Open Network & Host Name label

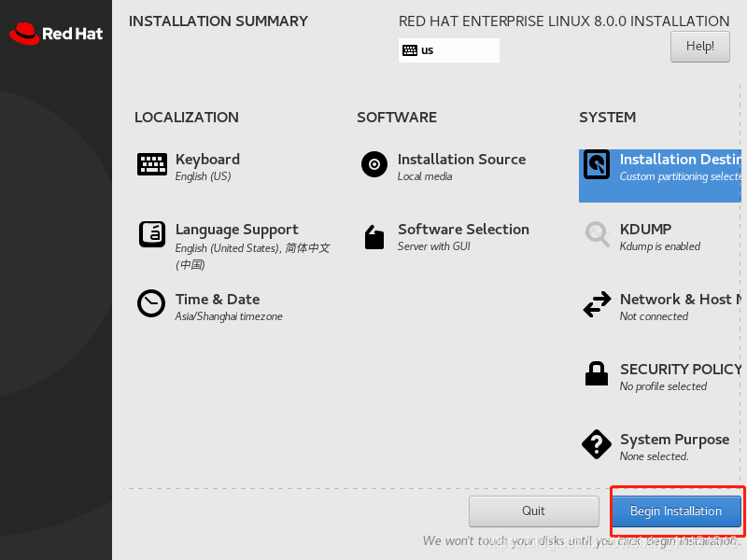pos(681,299)
